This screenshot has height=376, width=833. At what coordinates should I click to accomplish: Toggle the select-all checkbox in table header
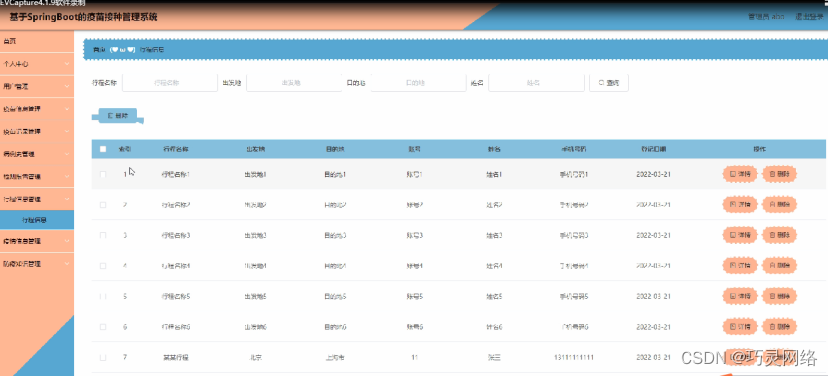(x=103, y=149)
